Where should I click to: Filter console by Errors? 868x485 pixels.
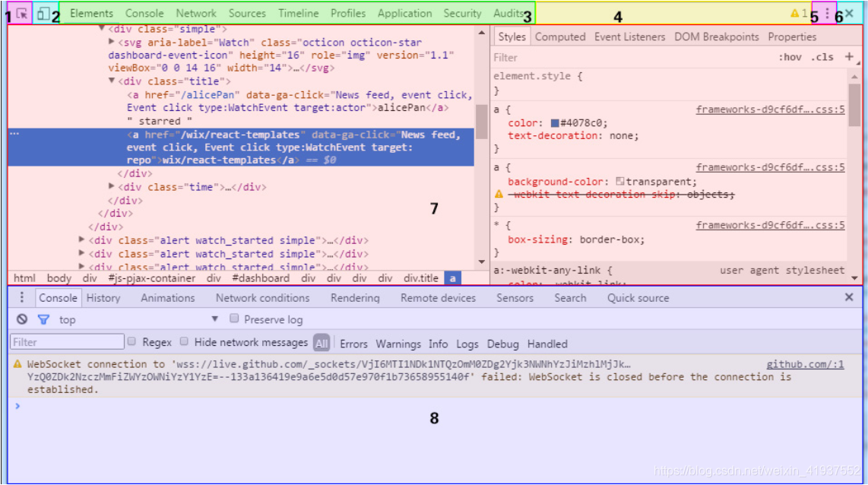click(353, 344)
